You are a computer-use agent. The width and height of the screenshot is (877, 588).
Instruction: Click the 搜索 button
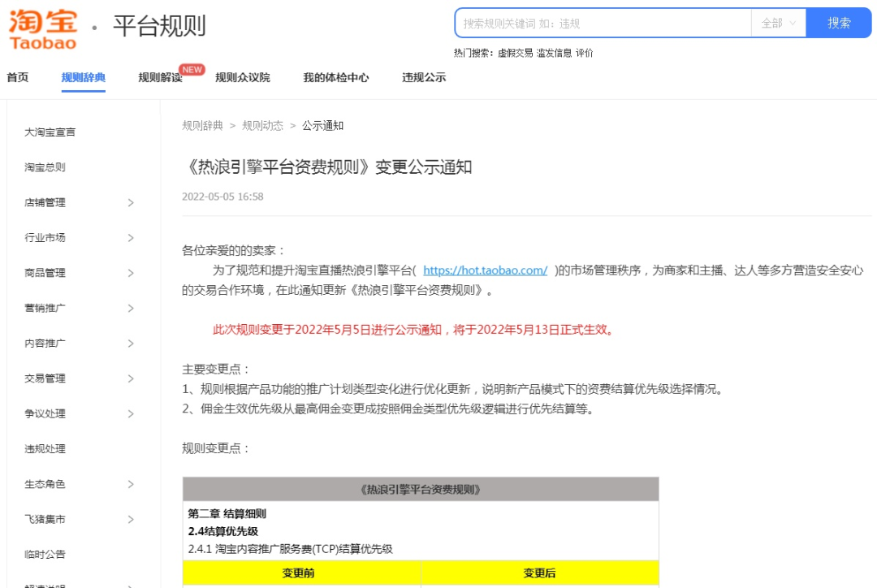click(838, 23)
